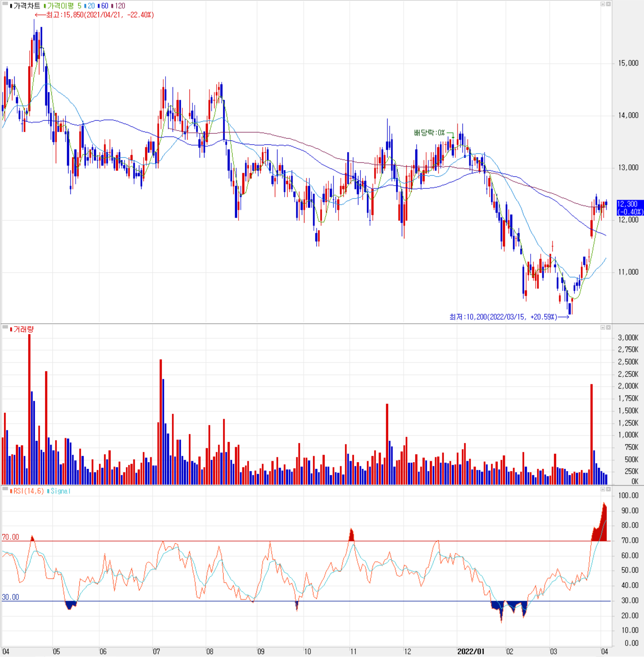Click the RSI panel's top-left grip icon
The image size is (644, 657).
point(5,489)
